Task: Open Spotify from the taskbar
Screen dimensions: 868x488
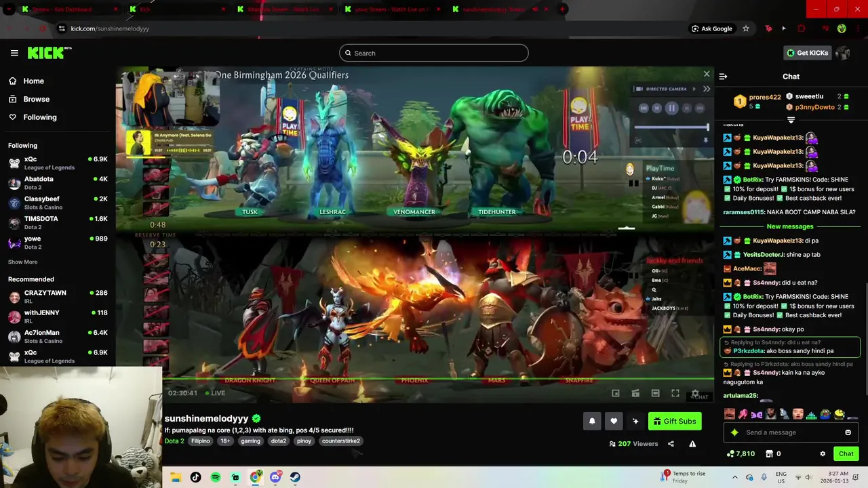Action: pyautogui.click(x=216, y=477)
